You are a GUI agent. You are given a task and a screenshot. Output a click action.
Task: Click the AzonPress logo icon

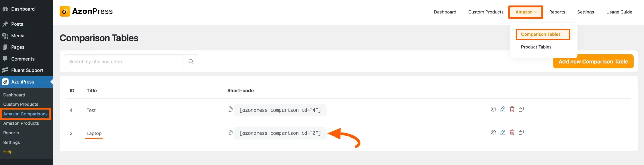tap(65, 11)
